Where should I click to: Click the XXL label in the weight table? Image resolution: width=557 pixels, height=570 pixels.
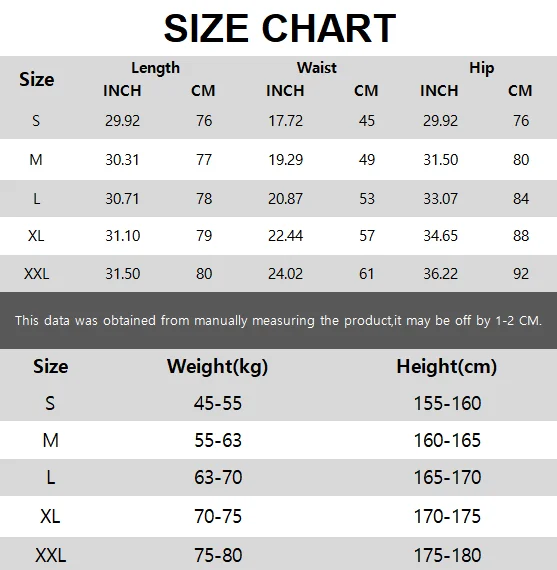pyautogui.click(x=51, y=555)
